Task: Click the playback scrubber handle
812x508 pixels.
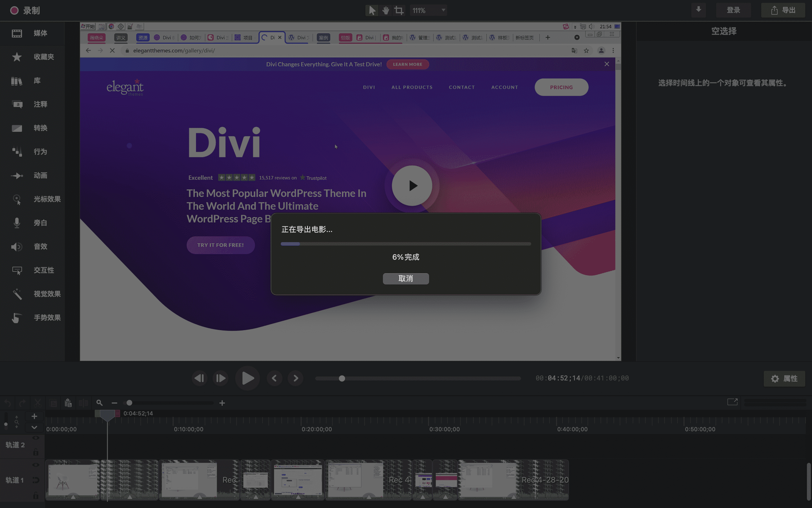Action: (342, 379)
